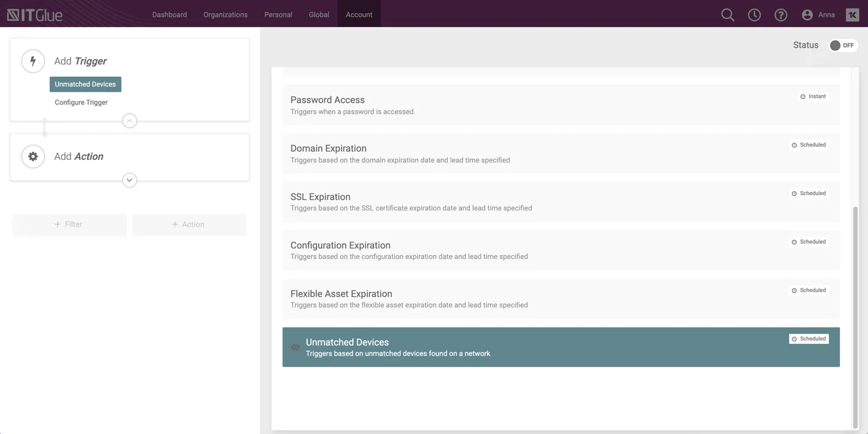Click the trigger list vertical scrollbar
Screen dimensions: 868x434
tap(855, 316)
